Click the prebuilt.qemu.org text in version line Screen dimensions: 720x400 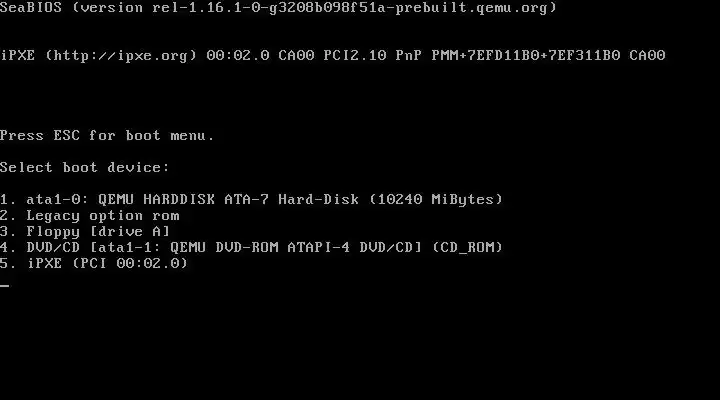point(472,8)
